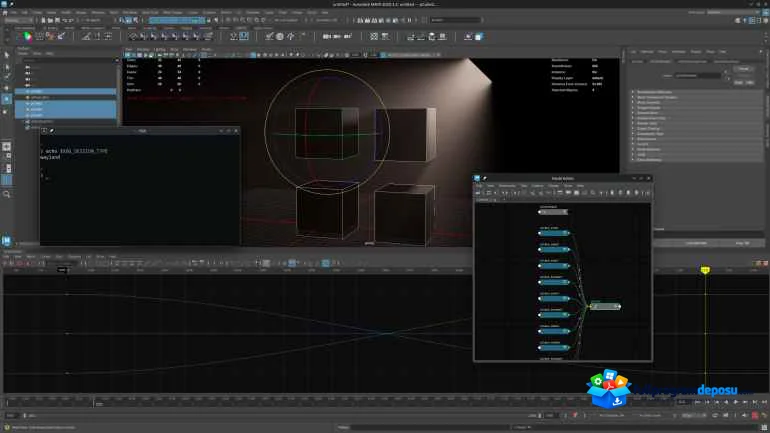The image size is (770, 433).
Task: Open the Edit menu in main menu bar
Action: tap(25, 12)
